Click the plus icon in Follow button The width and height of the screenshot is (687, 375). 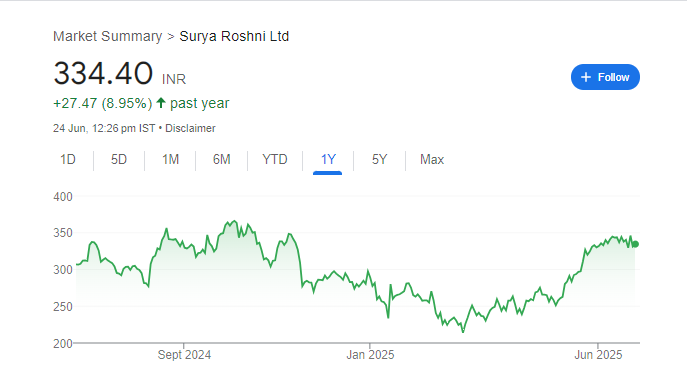coord(586,77)
